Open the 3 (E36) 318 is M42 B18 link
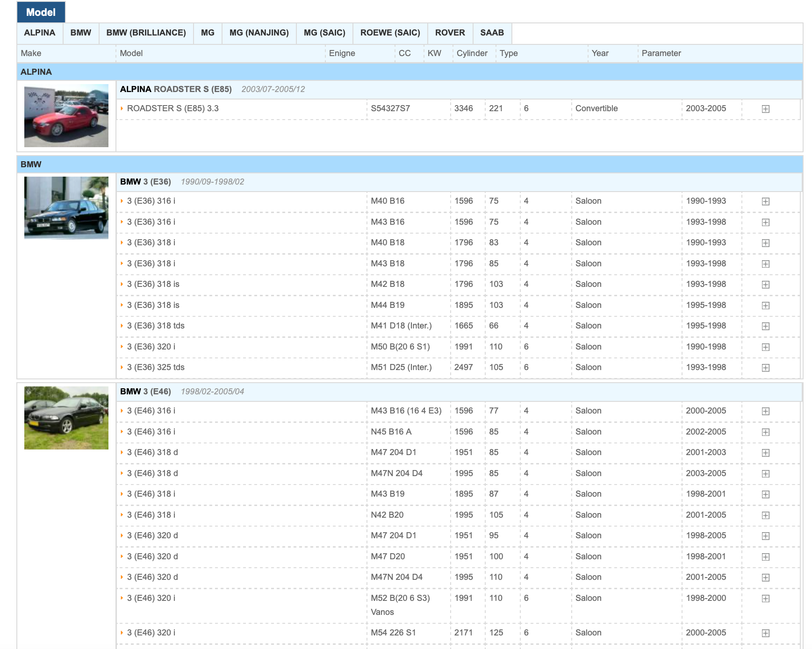The height and width of the screenshot is (649, 812). [x=153, y=284]
